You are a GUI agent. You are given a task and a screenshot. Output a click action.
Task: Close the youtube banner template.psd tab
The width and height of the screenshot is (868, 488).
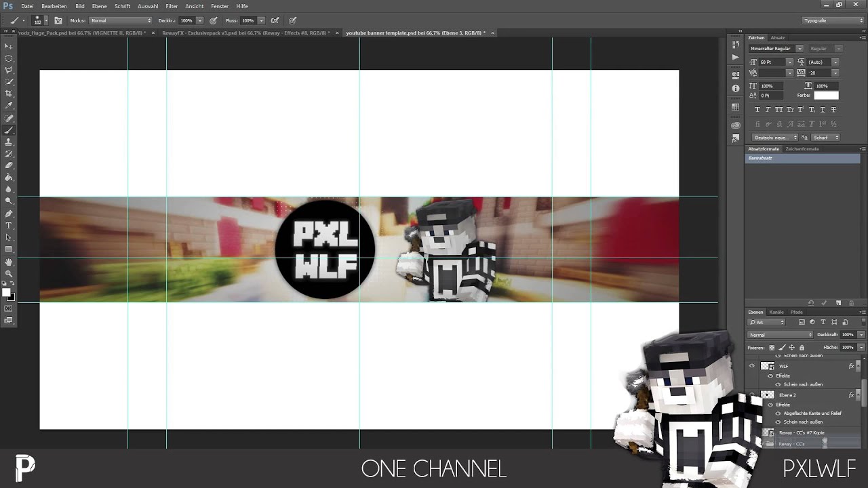(x=492, y=33)
